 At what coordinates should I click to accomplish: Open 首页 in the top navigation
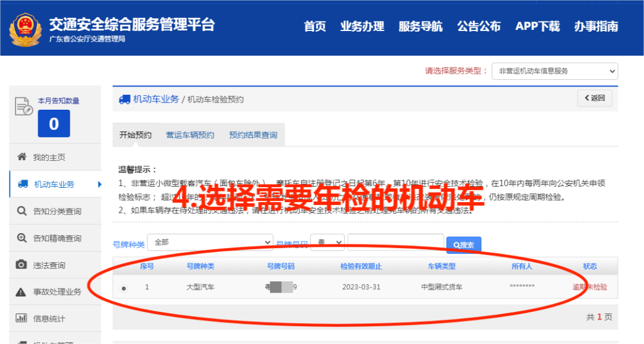pyautogui.click(x=315, y=26)
